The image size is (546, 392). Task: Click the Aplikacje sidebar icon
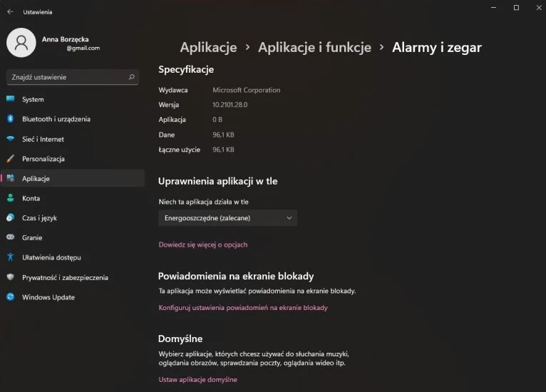(11, 178)
